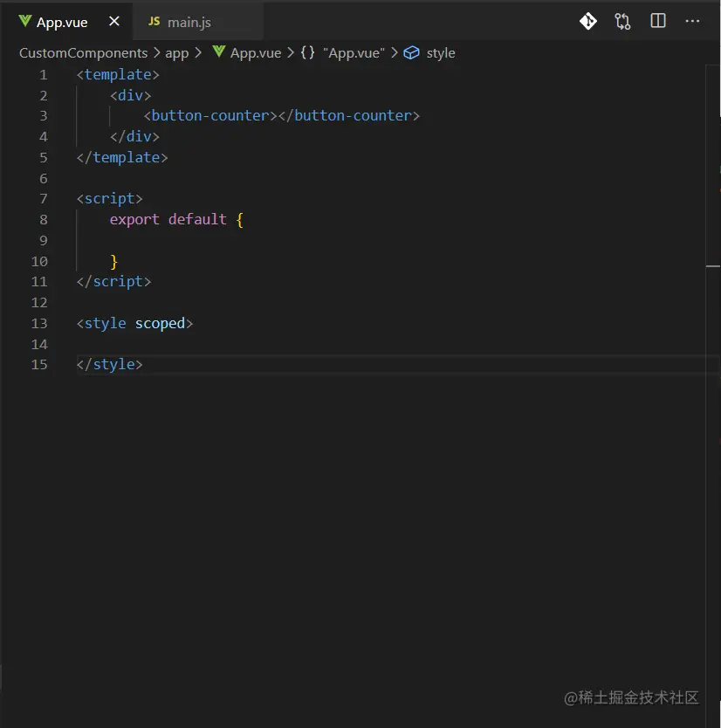Viewport: 721px width, 728px height.
Task: Expand chevron after App.vue file breadcrumb
Action: pyautogui.click(x=291, y=53)
